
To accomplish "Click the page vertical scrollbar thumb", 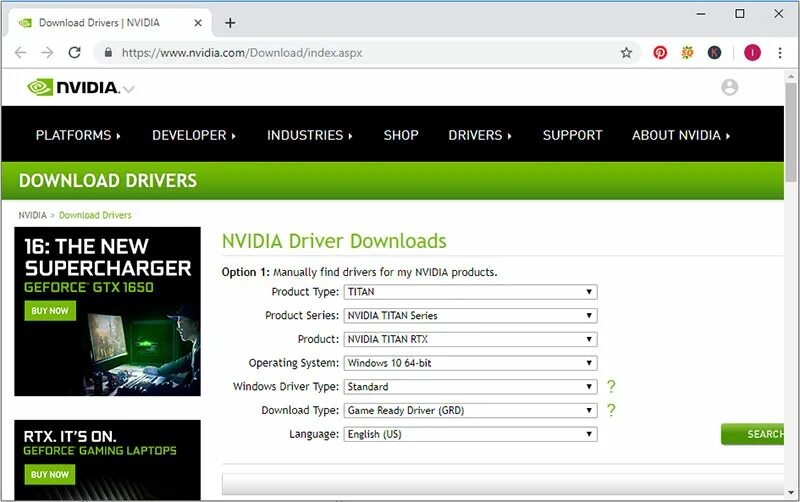I will click(791, 133).
